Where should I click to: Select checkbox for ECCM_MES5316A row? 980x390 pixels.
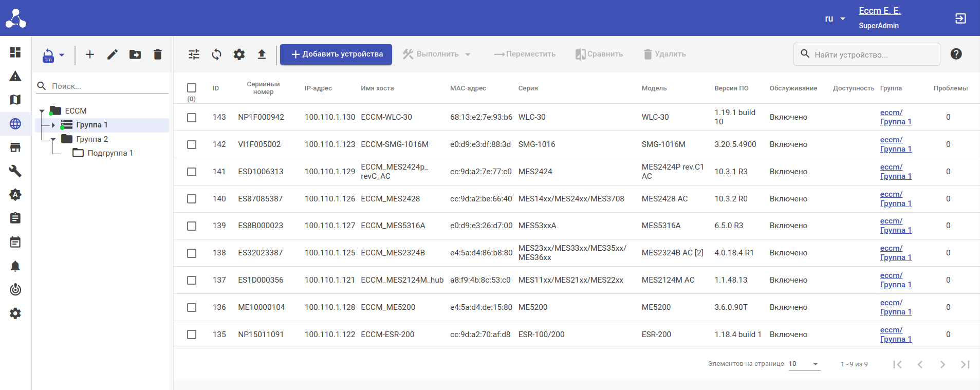click(192, 226)
